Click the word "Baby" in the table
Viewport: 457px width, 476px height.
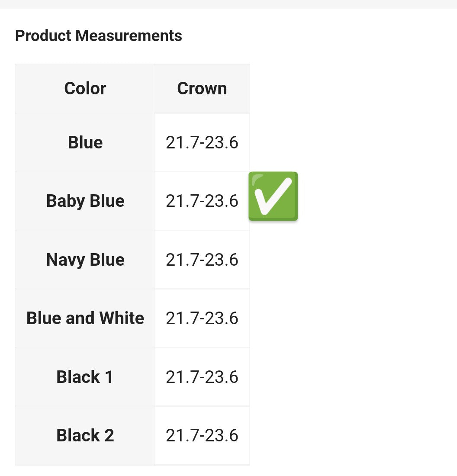click(x=65, y=201)
